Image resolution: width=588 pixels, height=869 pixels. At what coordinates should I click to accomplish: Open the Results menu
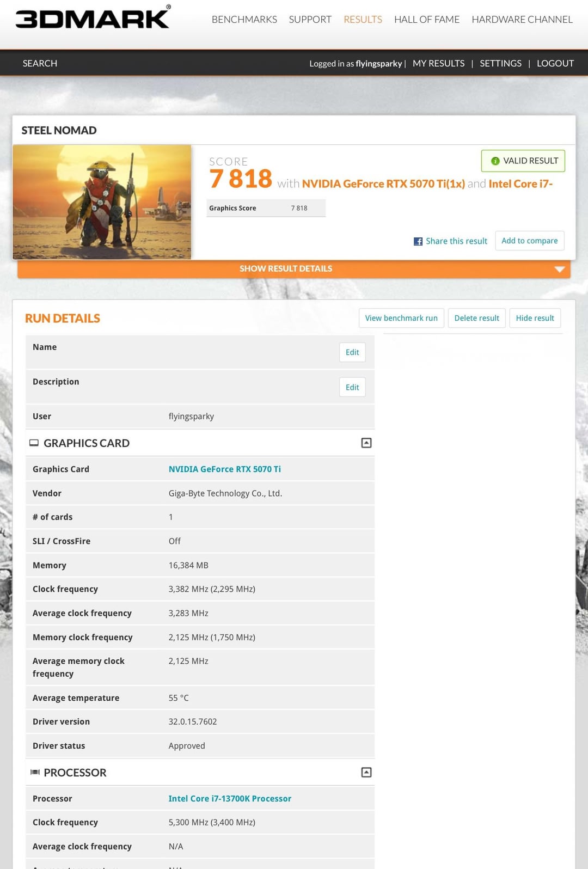tap(363, 20)
